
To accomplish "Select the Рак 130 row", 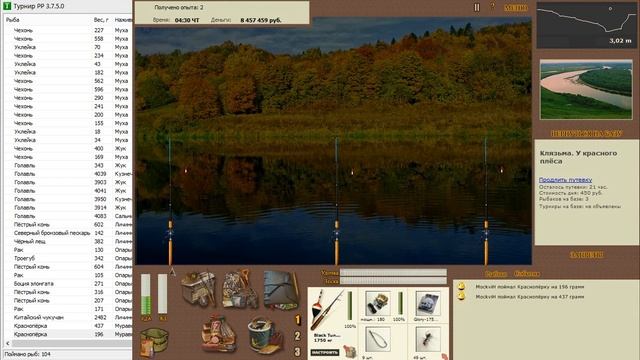I will (x=67, y=250).
